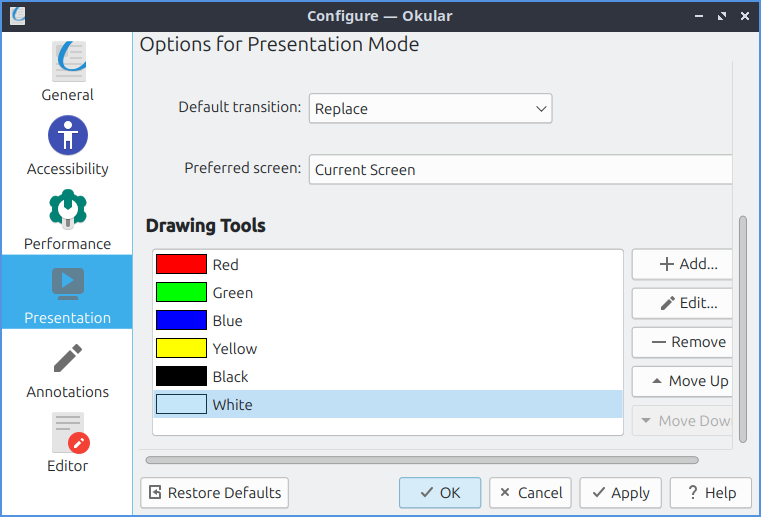The image size is (761, 517).
Task: Click the red color swatch
Action: [x=181, y=265]
